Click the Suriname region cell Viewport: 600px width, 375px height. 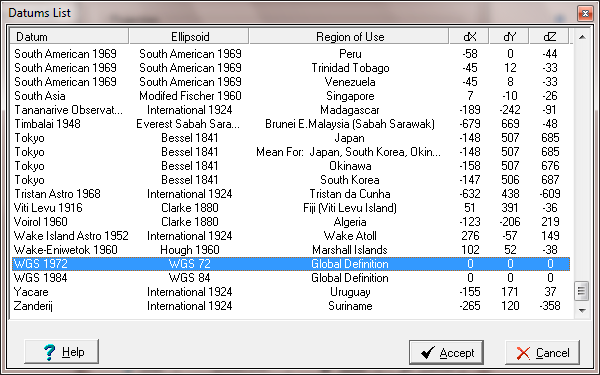pyautogui.click(x=350, y=306)
